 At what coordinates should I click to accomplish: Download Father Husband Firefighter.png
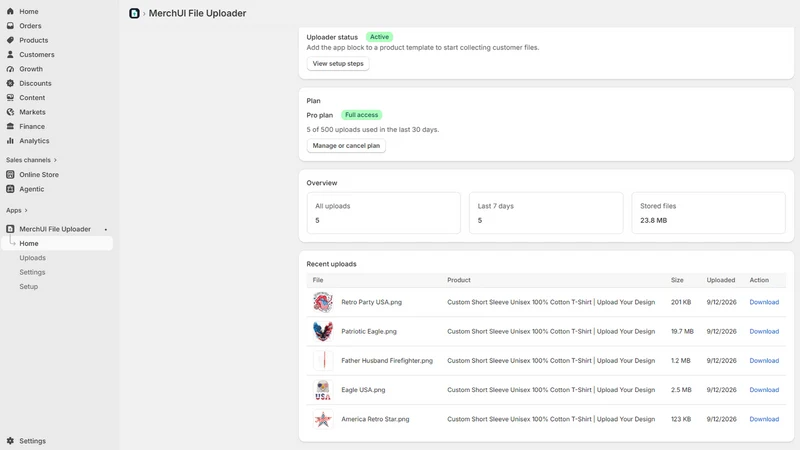(x=764, y=360)
